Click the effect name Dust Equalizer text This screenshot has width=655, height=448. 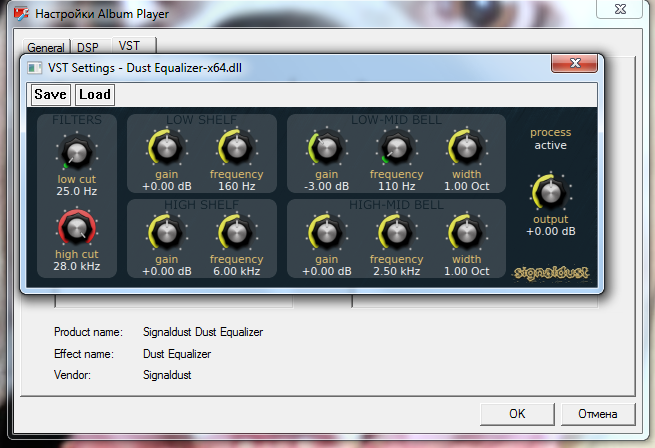(177, 354)
